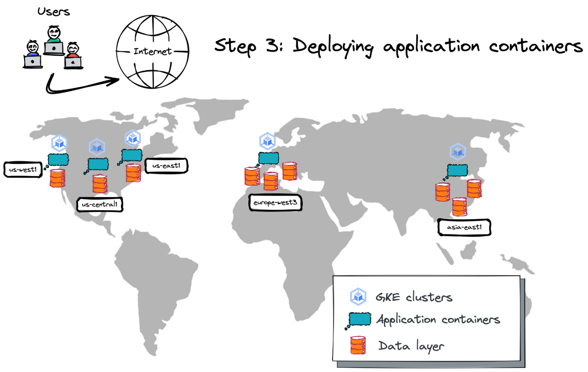This screenshot has height=372, width=588.
Task: Click the asia-east1 region label
Action: tap(464, 227)
